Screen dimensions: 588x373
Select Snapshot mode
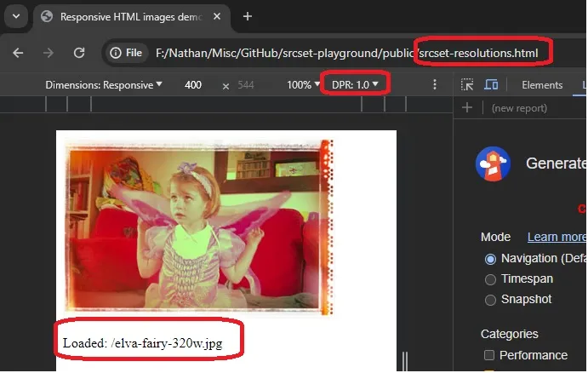point(490,301)
